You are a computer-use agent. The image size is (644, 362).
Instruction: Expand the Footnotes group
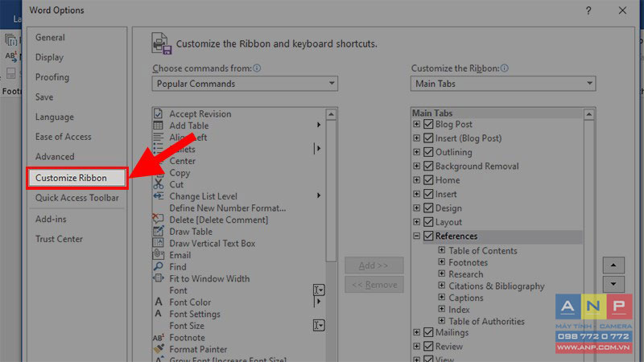click(x=441, y=261)
